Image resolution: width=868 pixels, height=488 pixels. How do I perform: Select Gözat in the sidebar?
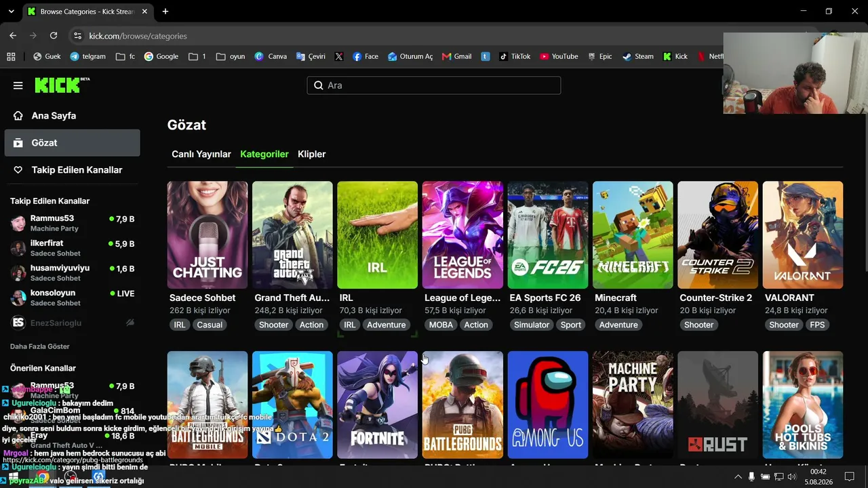click(x=72, y=143)
